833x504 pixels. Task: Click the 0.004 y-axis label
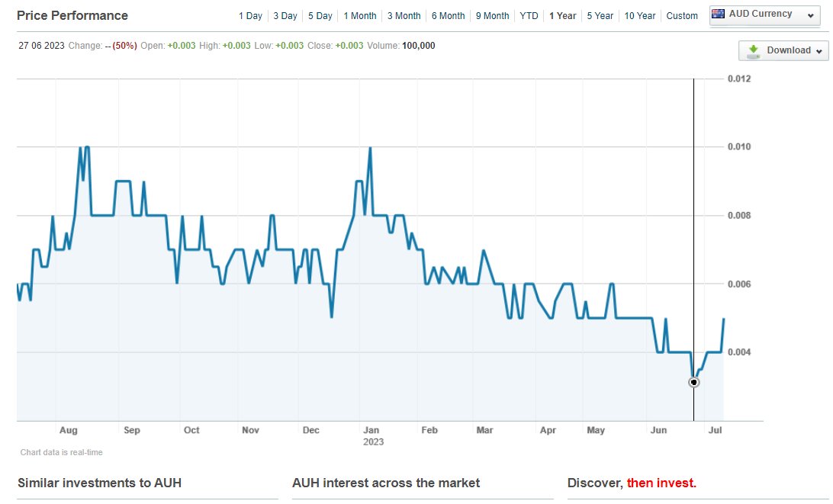click(x=739, y=352)
